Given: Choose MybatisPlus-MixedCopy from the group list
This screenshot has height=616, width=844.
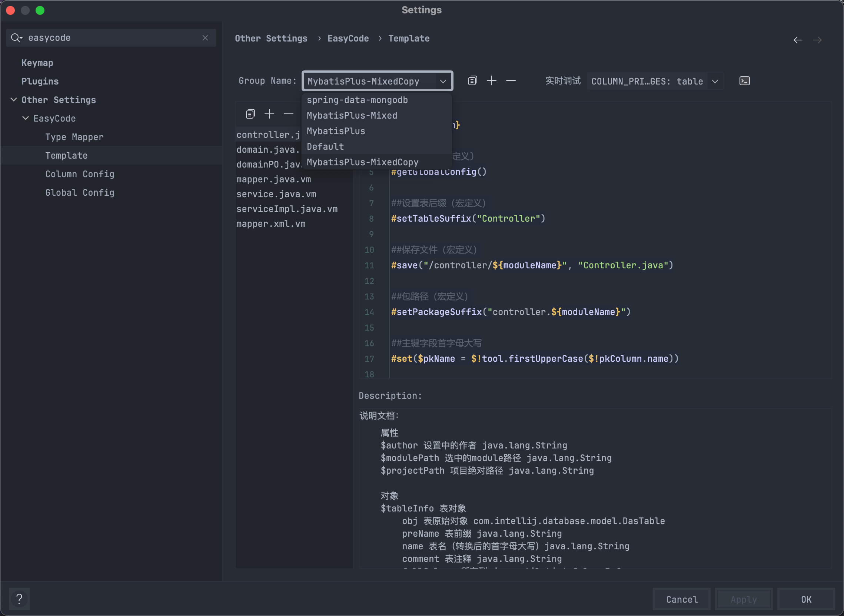Looking at the screenshot, I should [x=377, y=162].
